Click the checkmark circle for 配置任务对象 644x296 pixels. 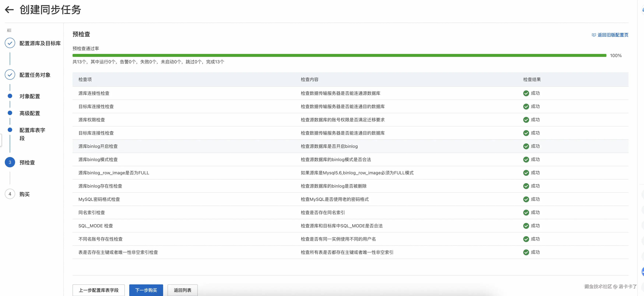click(x=10, y=75)
